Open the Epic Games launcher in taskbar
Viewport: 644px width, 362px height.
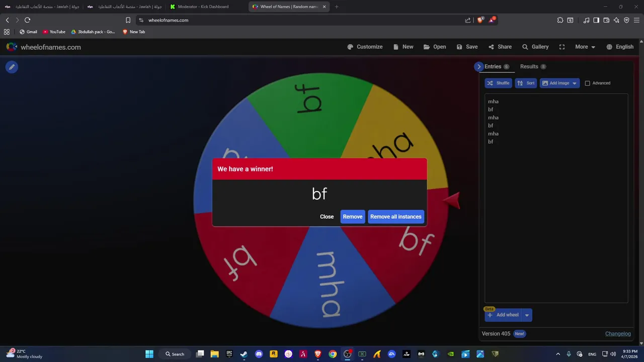(229, 354)
